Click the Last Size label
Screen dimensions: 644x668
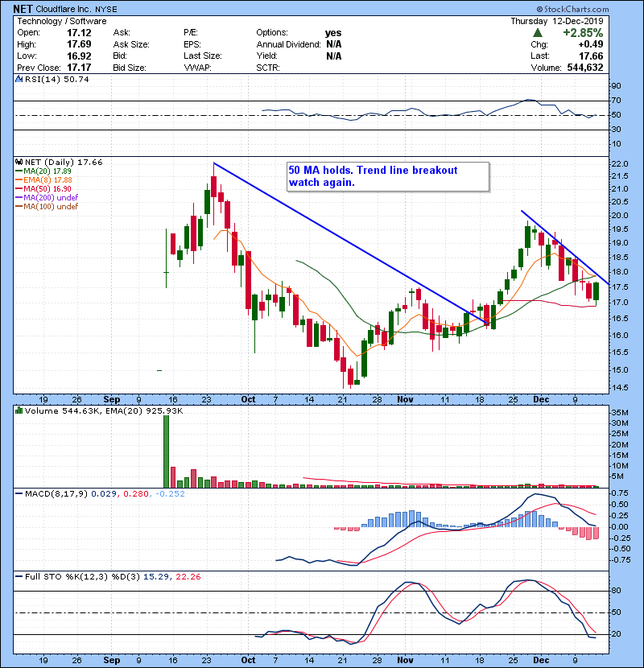pyautogui.click(x=203, y=56)
